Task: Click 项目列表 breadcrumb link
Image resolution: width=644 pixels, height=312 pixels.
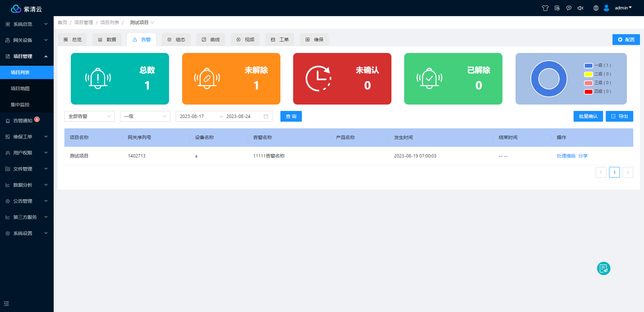Action: 110,22
